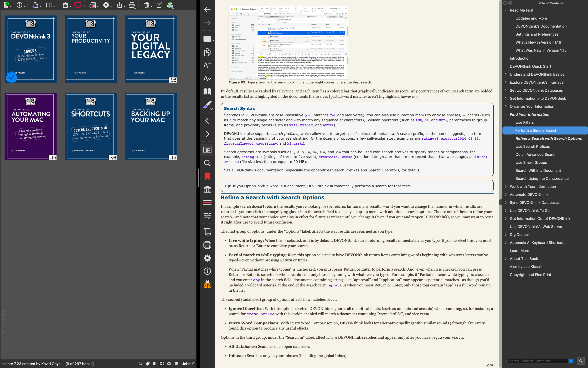This screenshot has width=588, height=368.
Task: Toggle the Cover grid view button
Action: point(162,364)
